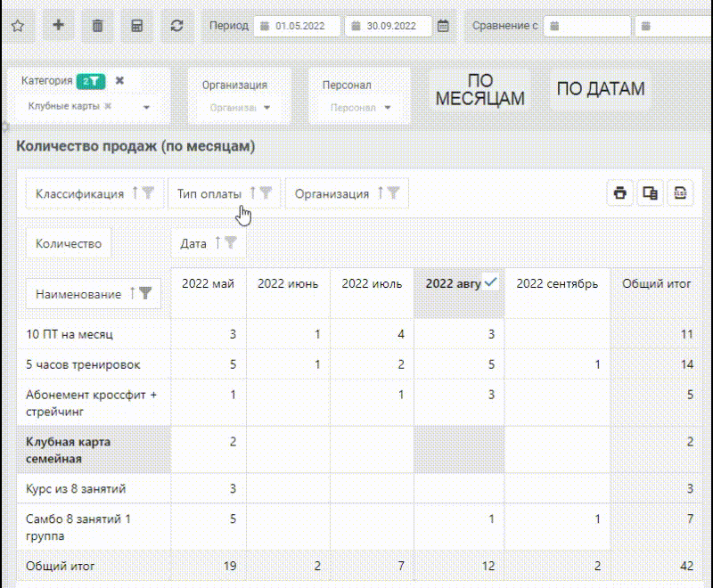This screenshot has height=588, width=713.
Task: Open filter funnel for Тип оплаты field
Action: click(266, 193)
